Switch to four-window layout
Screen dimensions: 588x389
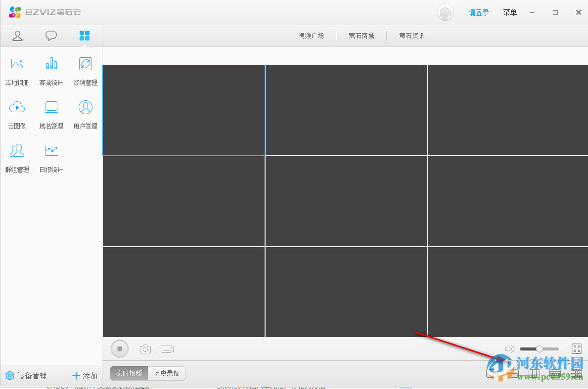513,373
